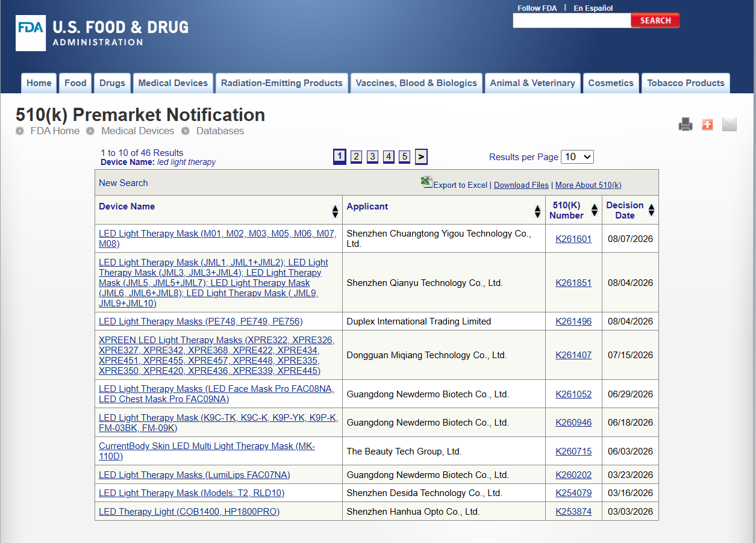Viewport: 756px width, 543px height.
Task: Open K261601 record link
Action: [573, 239]
